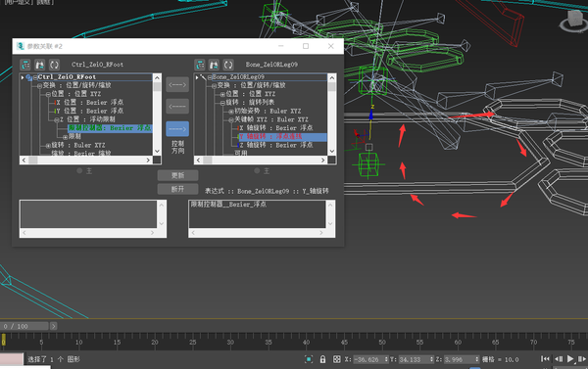Click the right panel refresh tree icon
Screen dimensions: 588x369
point(228,65)
